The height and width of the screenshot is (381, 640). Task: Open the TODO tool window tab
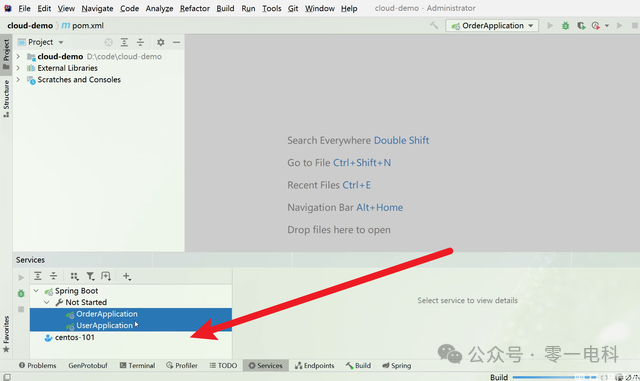pyautogui.click(x=223, y=365)
